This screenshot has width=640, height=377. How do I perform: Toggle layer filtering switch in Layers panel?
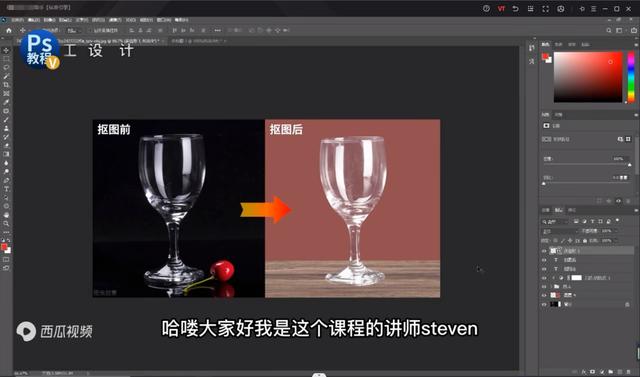(x=617, y=221)
